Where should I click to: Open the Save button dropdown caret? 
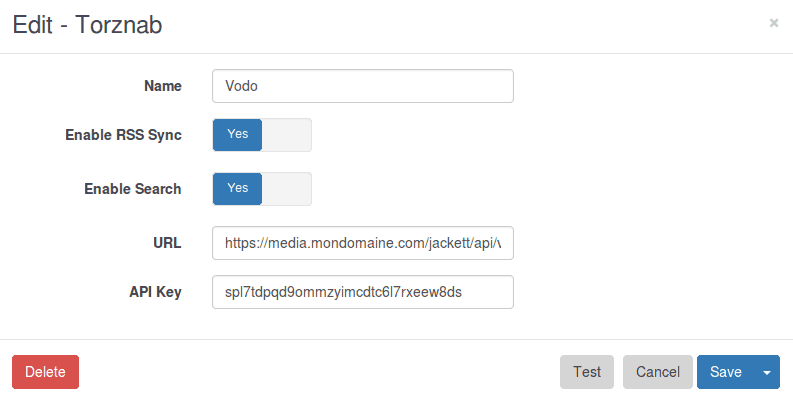pos(767,372)
